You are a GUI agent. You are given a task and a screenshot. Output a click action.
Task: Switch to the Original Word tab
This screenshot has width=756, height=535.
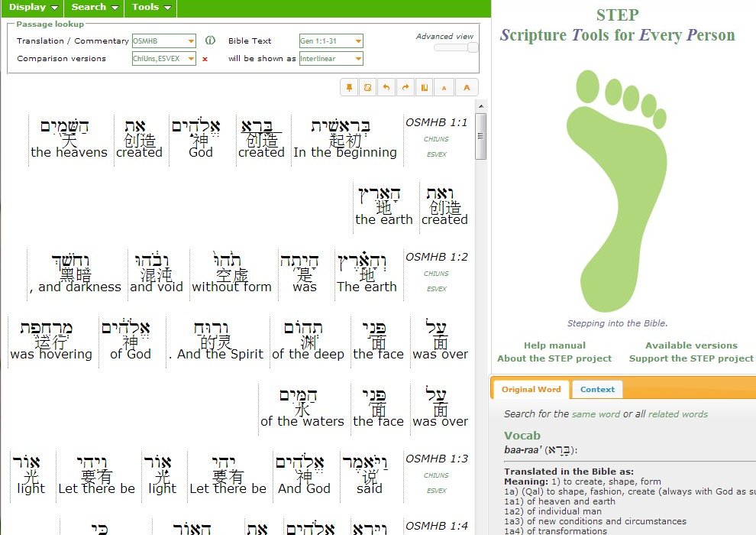click(531, 389)
